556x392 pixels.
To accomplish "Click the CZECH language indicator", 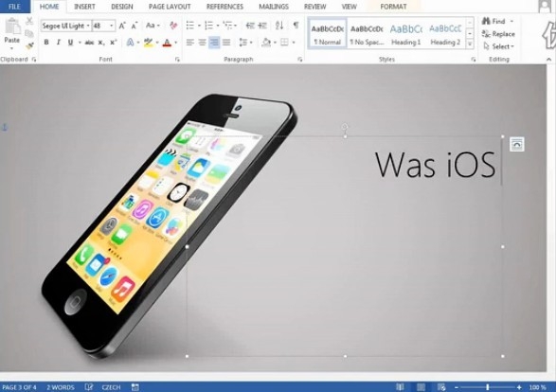I will click(x=111, y=387).
